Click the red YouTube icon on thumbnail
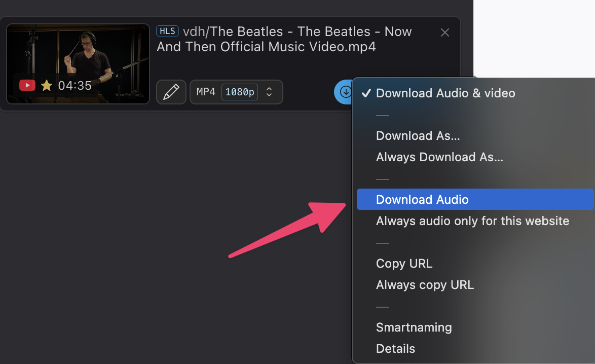The height and width of the screenshot is (364, 595). pos(27,85)
